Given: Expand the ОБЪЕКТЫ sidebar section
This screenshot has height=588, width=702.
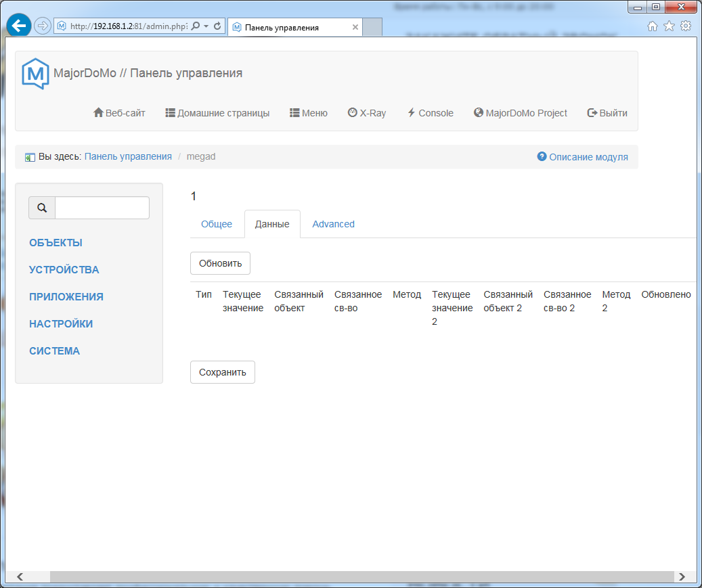Looking at the screenshot, I should [x=56, y=243].
